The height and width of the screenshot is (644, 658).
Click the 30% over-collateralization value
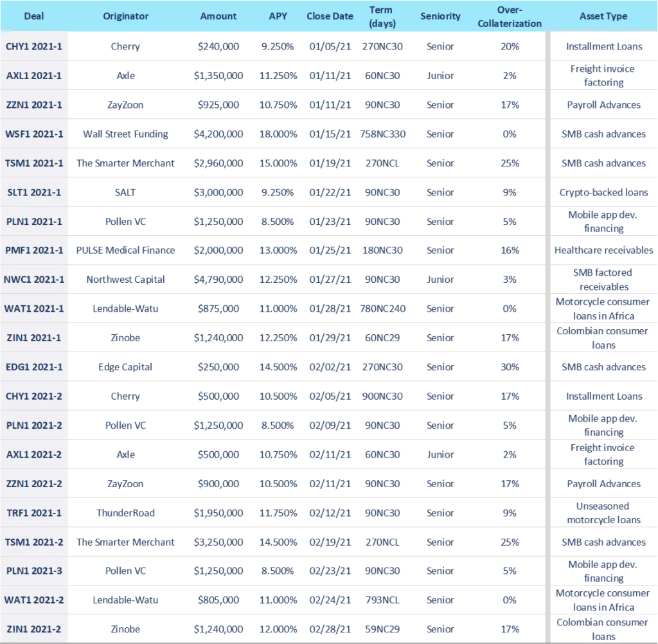510,367
